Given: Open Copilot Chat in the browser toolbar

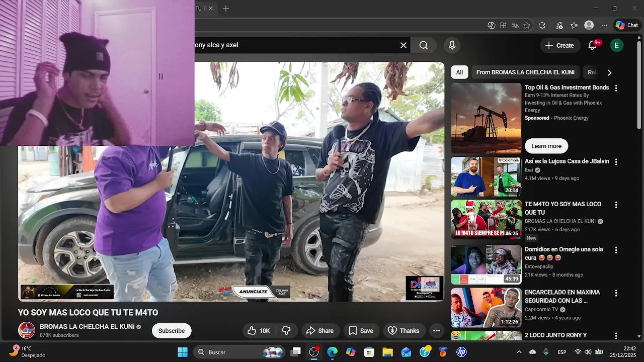Looking at the screenshot, I should point(626,25).
